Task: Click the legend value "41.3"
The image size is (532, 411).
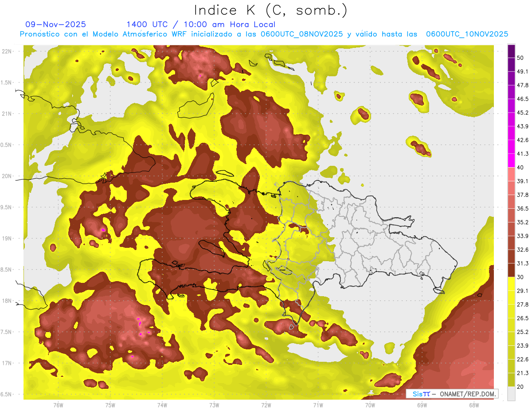Action: coord(523,154)
